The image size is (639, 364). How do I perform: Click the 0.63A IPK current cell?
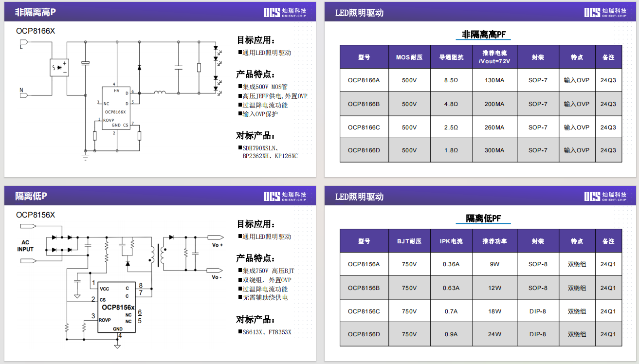451,288
